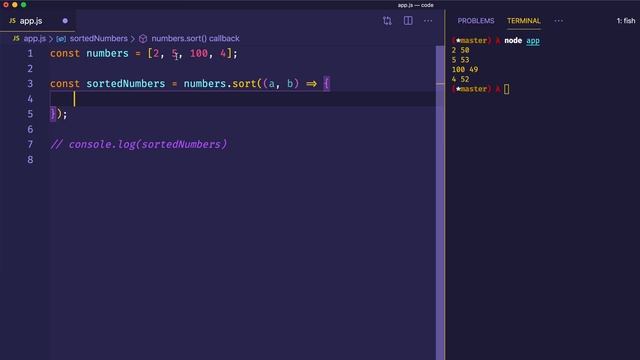The image size is (640, 360).
Task: Click the terminal output line '5 53'
Action: pos(460,60)
